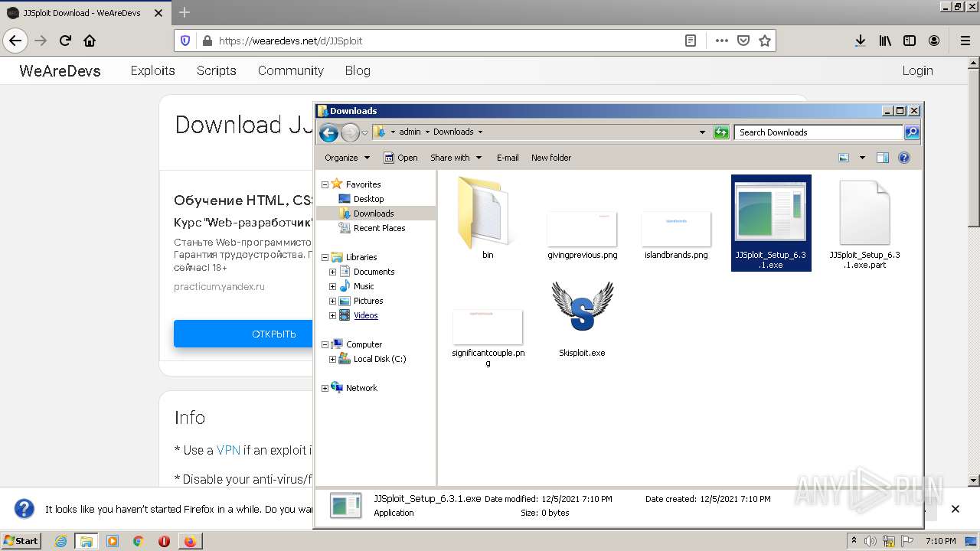Screen dimensions: 980x551
Task: Select Recent Places in Favorites
Action: [x=379, y=228]
